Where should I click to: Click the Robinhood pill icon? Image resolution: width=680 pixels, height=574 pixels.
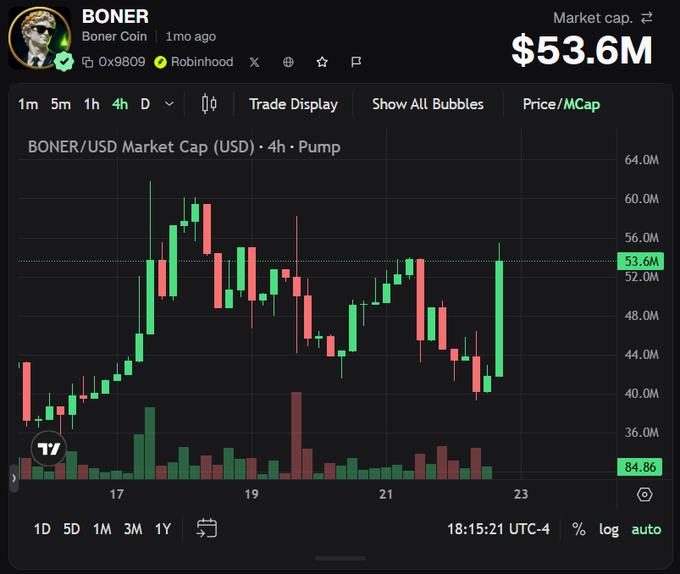(x=160, y=62)
